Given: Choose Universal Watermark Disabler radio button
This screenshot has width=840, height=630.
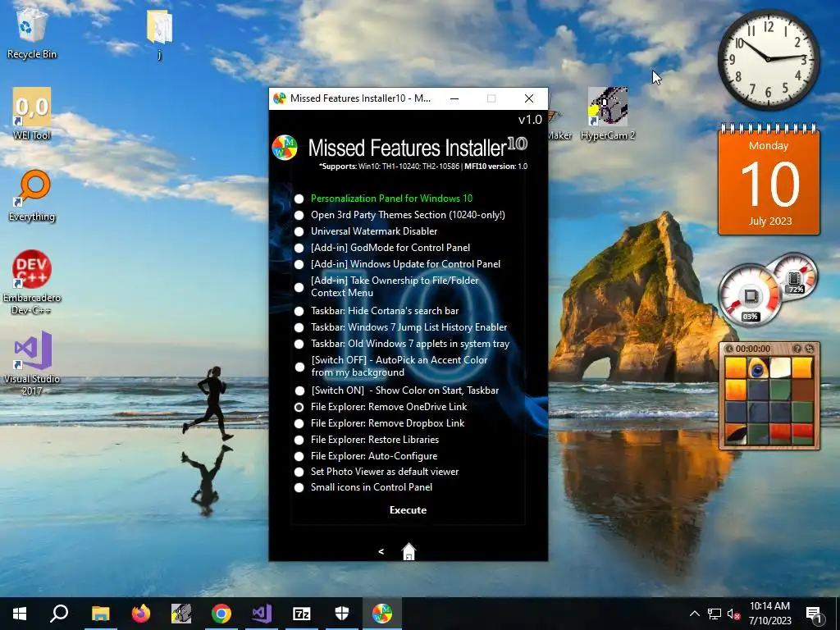Looking at the screenshot, I should click(x=299, y=232).
